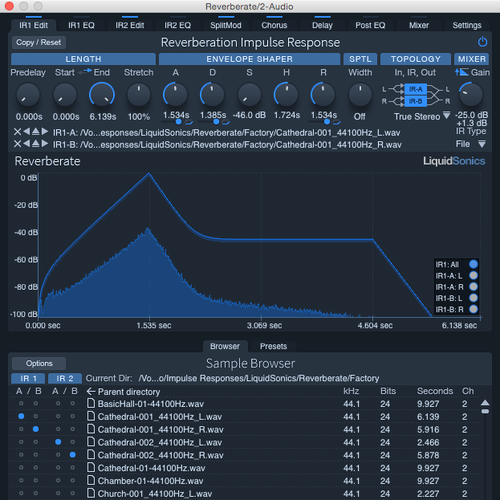Click the LENGTH header button
This screenshot has width=500, height=500.
click(83, 59)
